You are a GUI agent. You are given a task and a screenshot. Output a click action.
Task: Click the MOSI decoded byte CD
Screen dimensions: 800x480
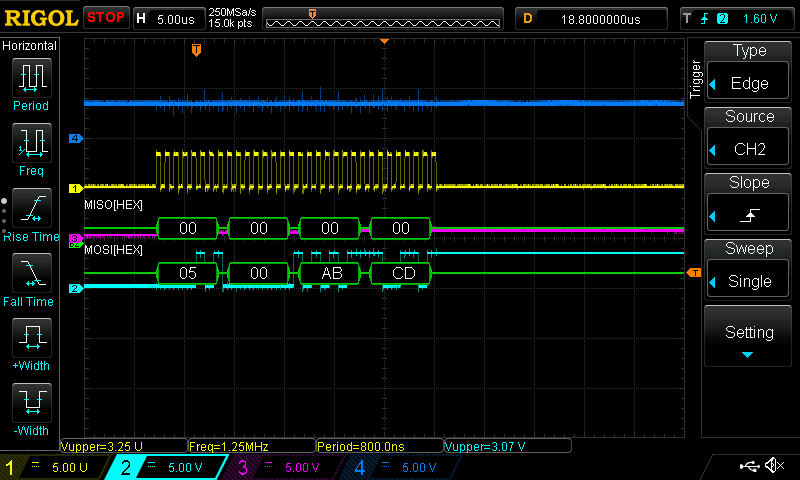pos(401,273)
